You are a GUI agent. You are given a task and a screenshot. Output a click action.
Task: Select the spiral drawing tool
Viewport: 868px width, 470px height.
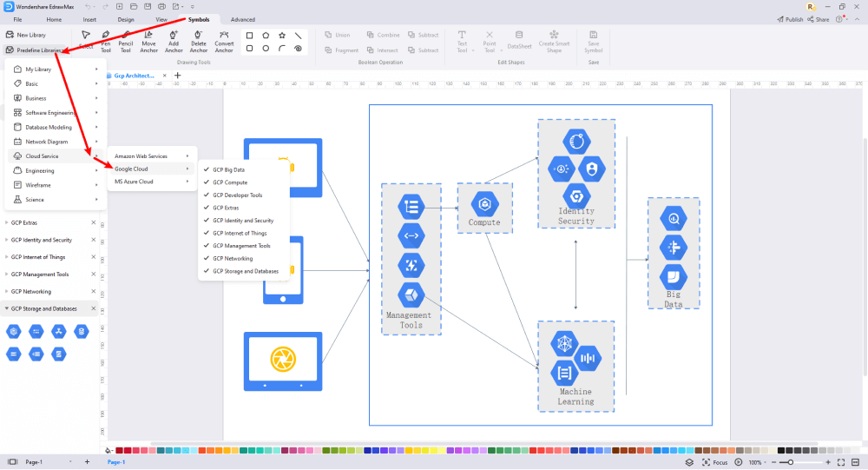(299, 49)
